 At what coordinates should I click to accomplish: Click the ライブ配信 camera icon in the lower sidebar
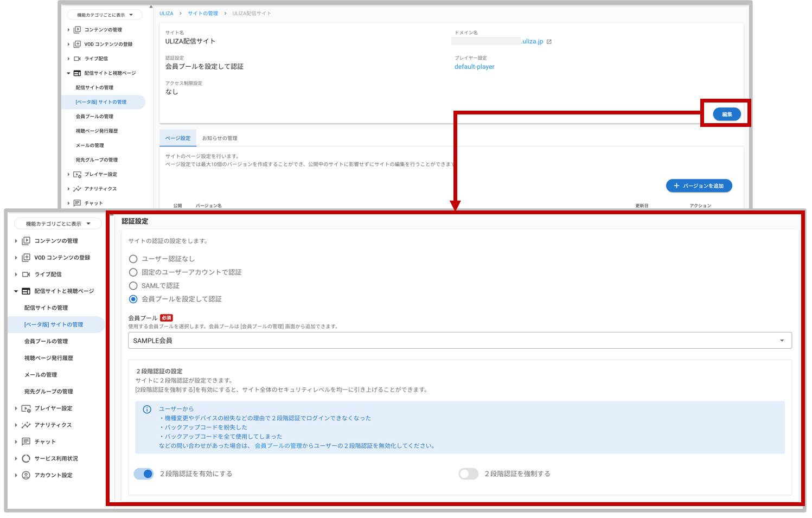26,274
